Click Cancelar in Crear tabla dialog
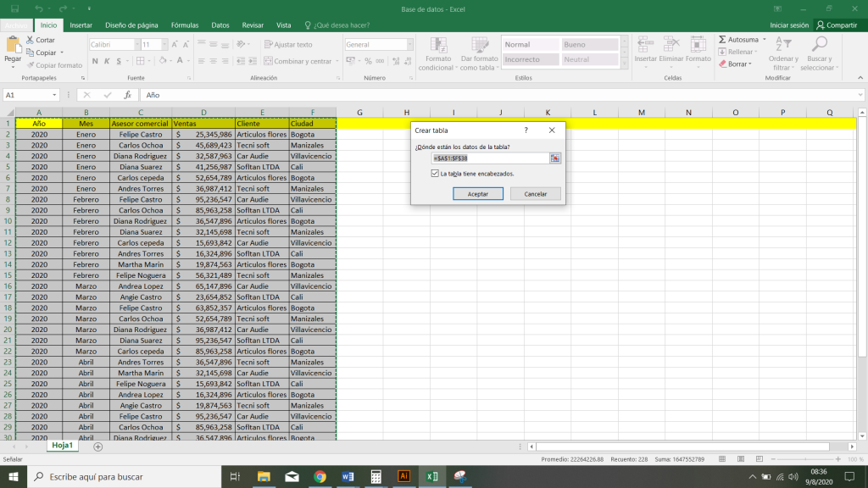Image resolution: width=868 pixels, height=488 pixels. pos(536,194)
